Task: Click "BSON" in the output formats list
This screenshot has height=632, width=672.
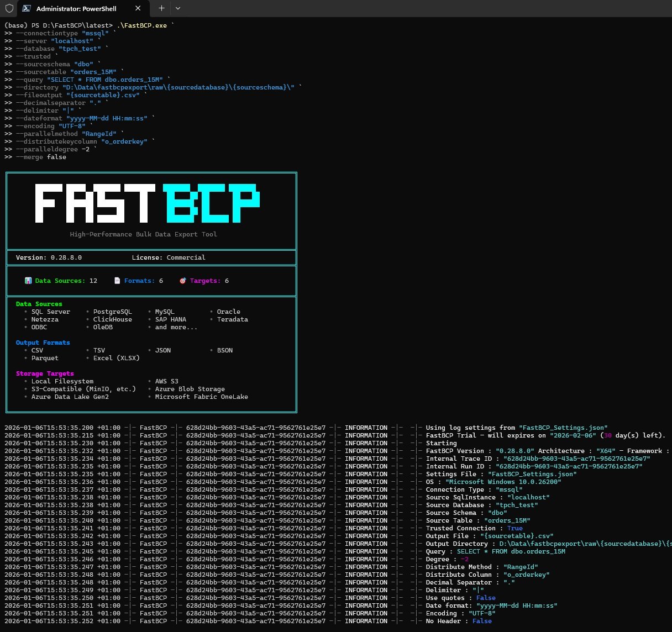Action: point(225,350)
